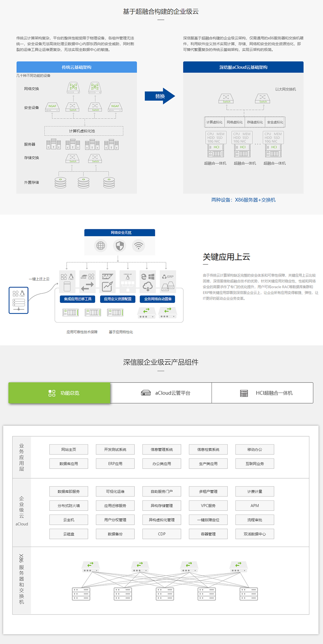
Task: Select the HCI超融合一体机 tab
Action: (x=263, y=393)
